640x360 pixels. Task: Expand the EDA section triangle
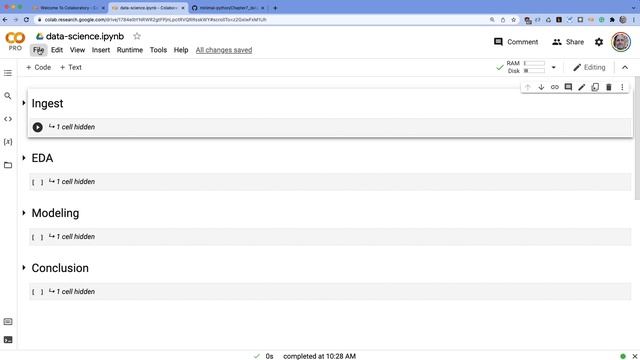pyautogui.click(x=24, y=158)
